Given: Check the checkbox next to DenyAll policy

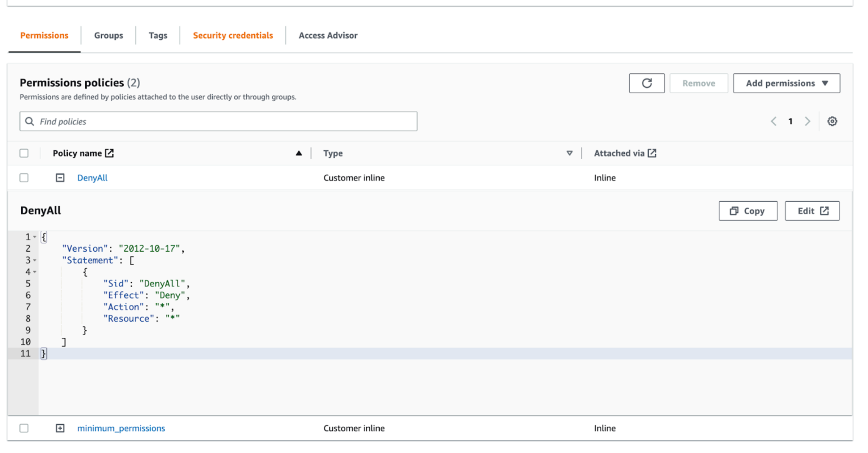Looking at the screenshot, I should point(24,178).
